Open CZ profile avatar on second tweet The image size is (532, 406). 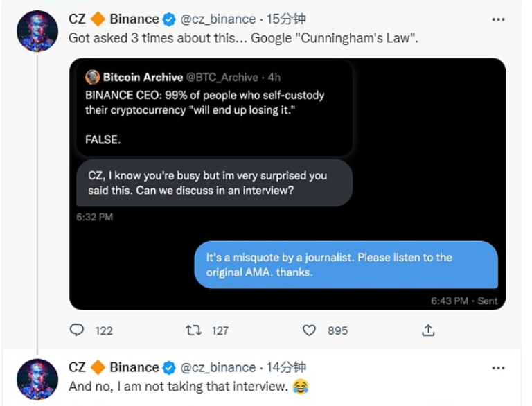click(37, 378)
